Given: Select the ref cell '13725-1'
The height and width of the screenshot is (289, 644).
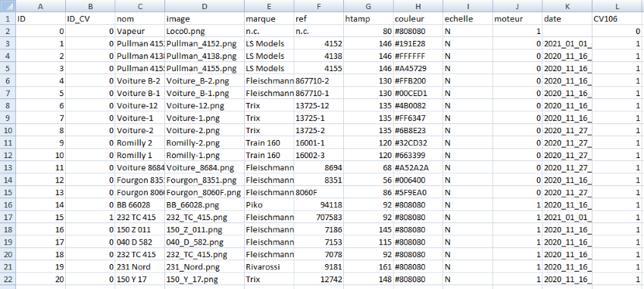Looking at the screenshot, I should click(x=319, y=119).
